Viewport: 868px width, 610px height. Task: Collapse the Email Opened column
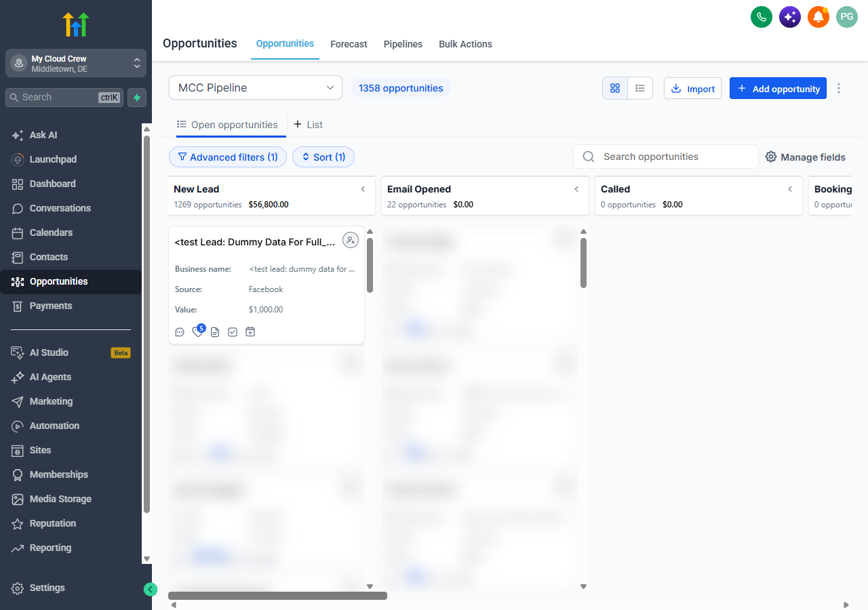576,189
